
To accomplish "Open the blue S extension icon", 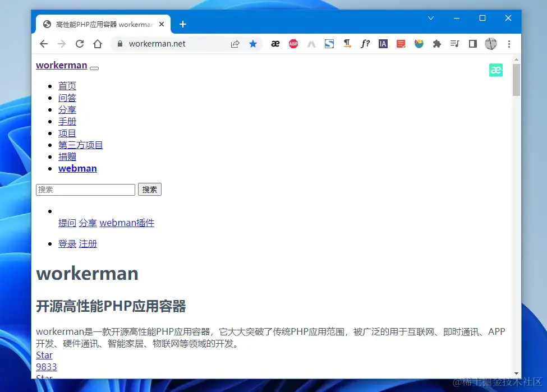I will 329,44.
